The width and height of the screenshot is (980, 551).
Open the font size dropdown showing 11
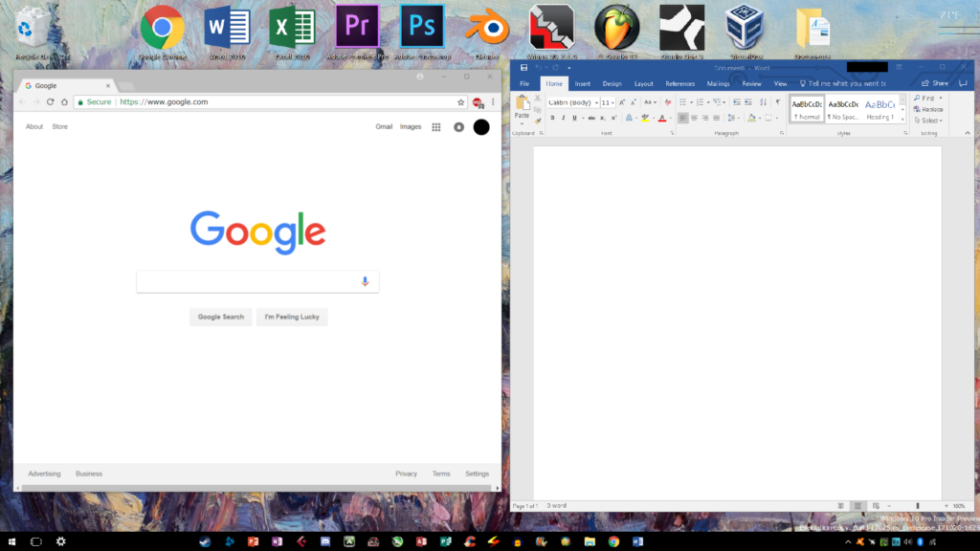pyautogui.click(x=612, y=102)
